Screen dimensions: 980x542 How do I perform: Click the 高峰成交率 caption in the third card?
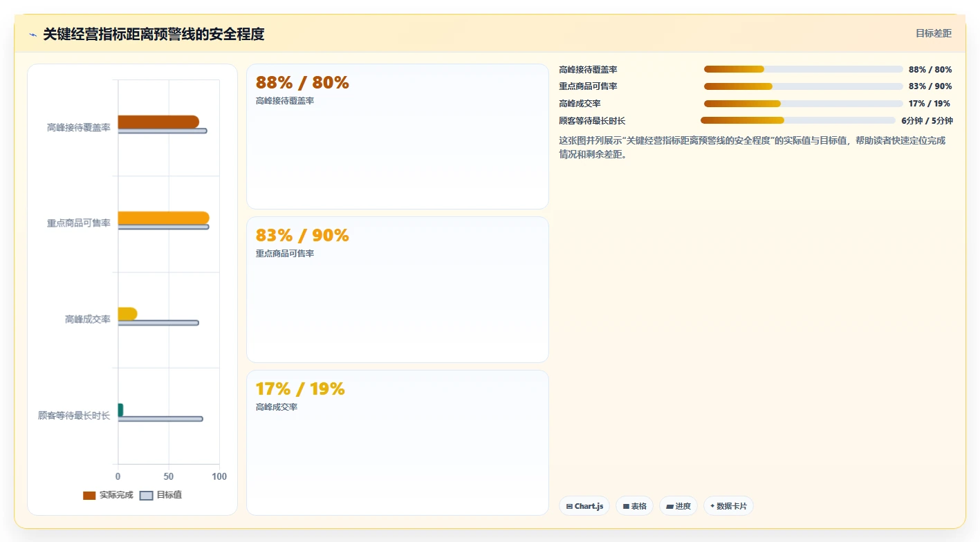pos(277,407)
